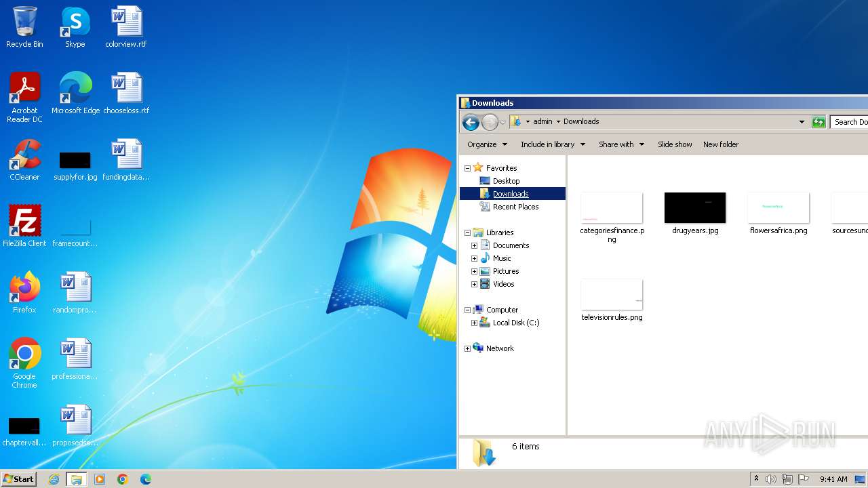Click the Search Downloads field
The width and height of the screenshot is (868, 488).
point(850,122)
